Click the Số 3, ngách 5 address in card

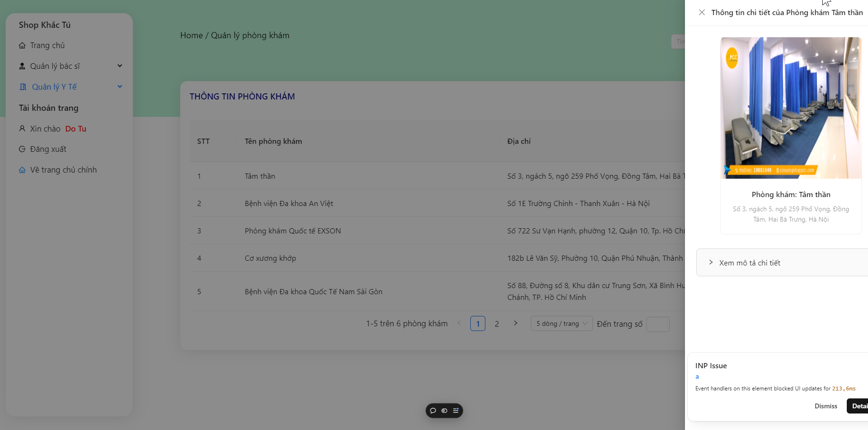click(x=791, y=214)
